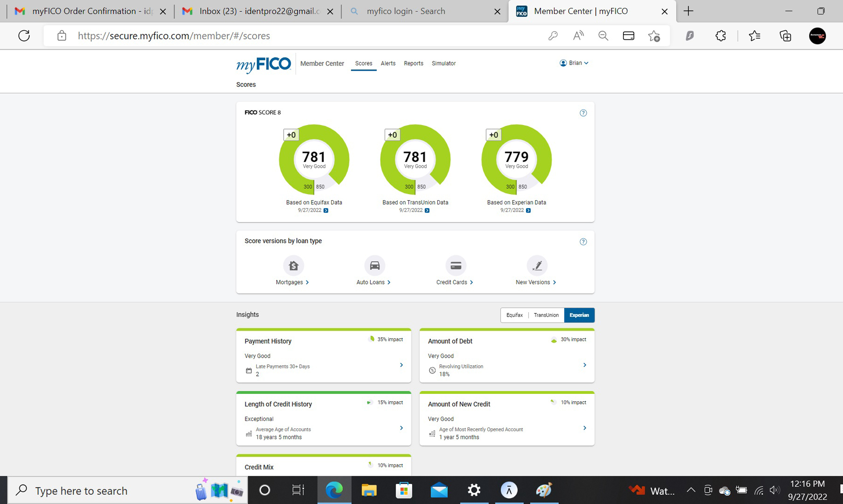Go to the Alerts tab
Screen dimensions: 843x504
pos(388,64)
